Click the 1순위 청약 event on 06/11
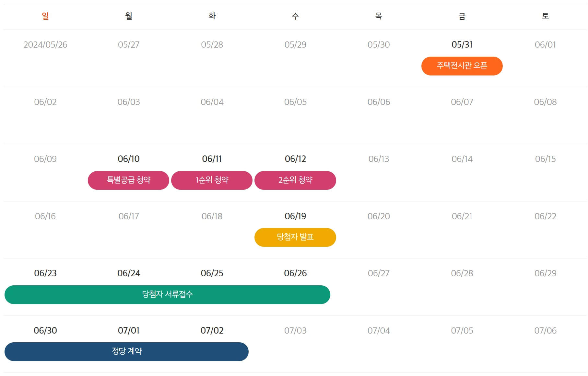This screenshot has height=376, width=588. (212, 180)
